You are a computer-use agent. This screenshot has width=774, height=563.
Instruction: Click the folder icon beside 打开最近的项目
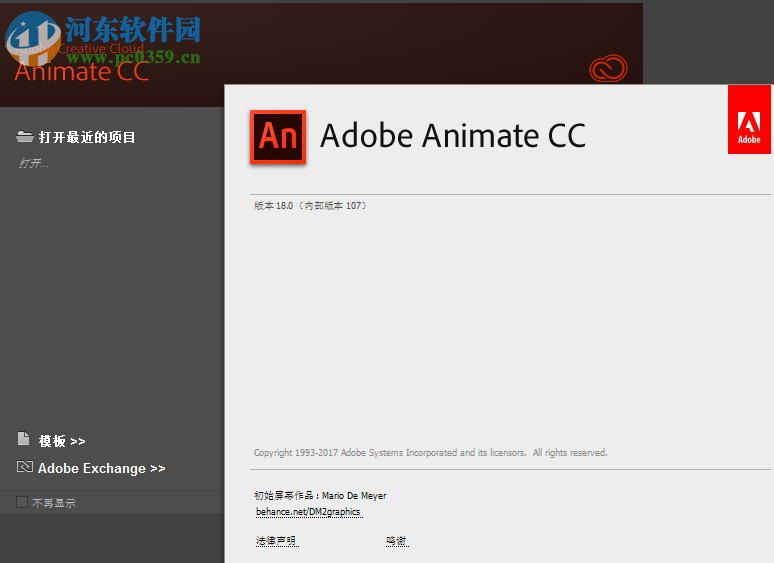(24, 137)
